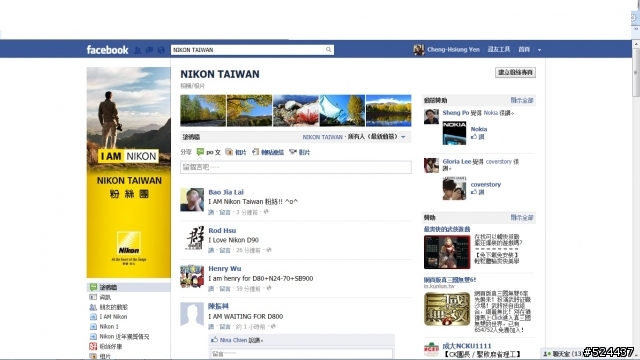Open Henry Wu profile link

coord(224,269)
